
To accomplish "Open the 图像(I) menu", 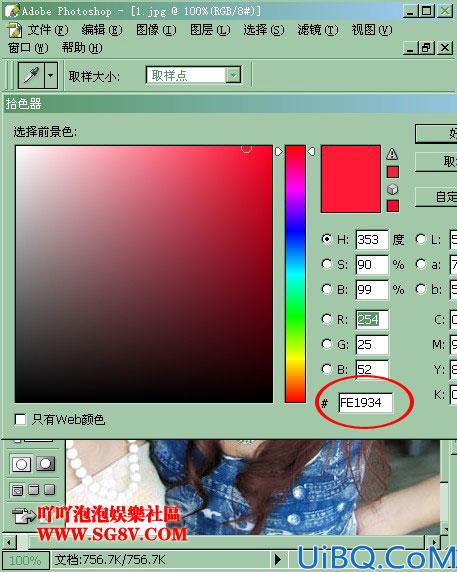I will tap(156, 30).
